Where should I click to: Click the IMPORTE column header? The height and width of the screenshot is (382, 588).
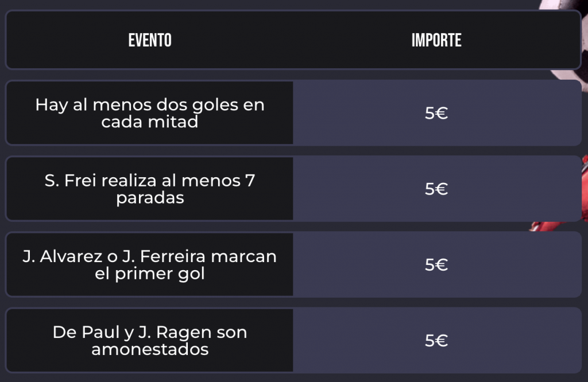tap(436, 40)
